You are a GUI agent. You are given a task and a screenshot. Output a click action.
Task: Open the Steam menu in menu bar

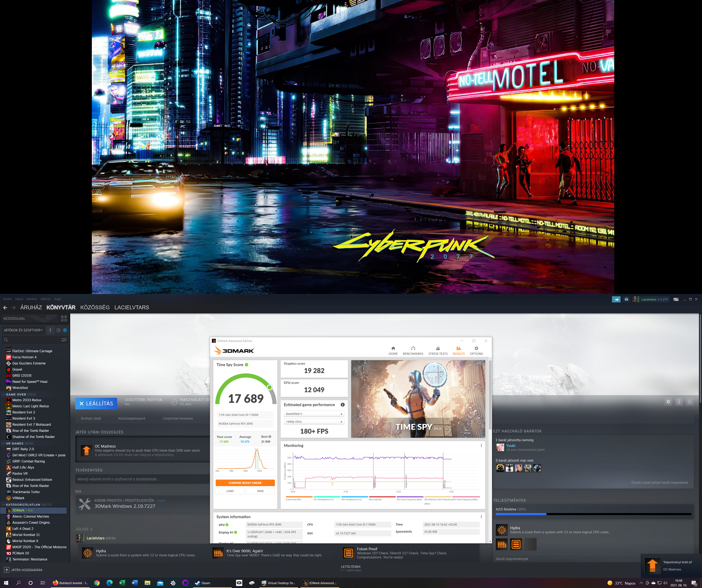[x=7, y=299]
